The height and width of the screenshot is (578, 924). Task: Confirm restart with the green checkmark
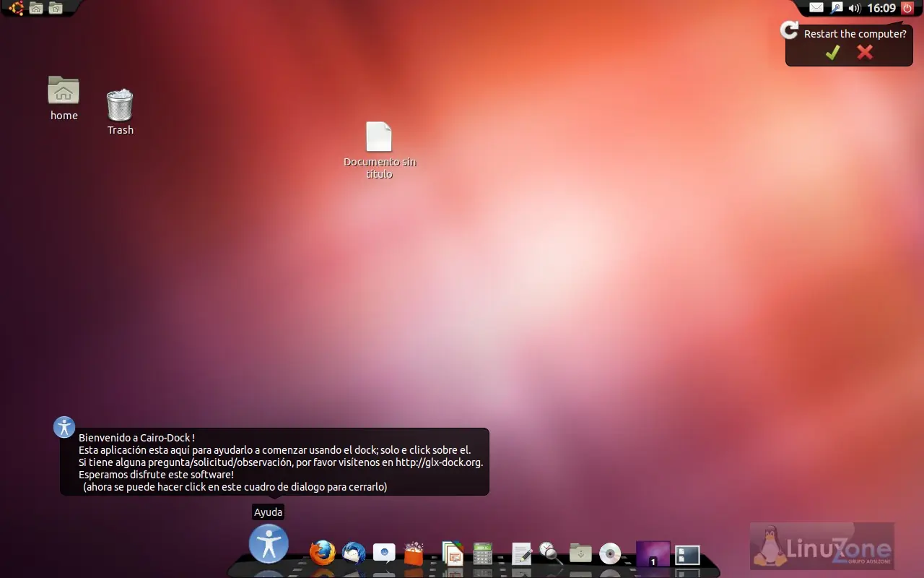(832, 52)
